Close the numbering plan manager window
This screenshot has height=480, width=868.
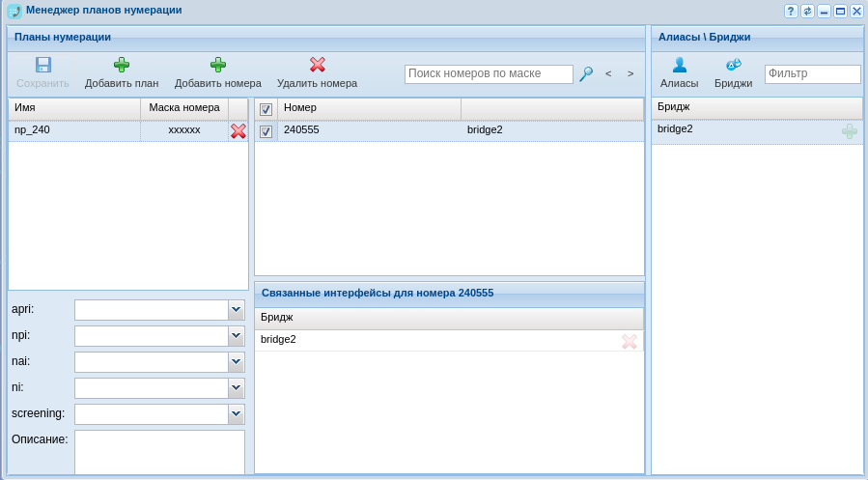point(856,11)
